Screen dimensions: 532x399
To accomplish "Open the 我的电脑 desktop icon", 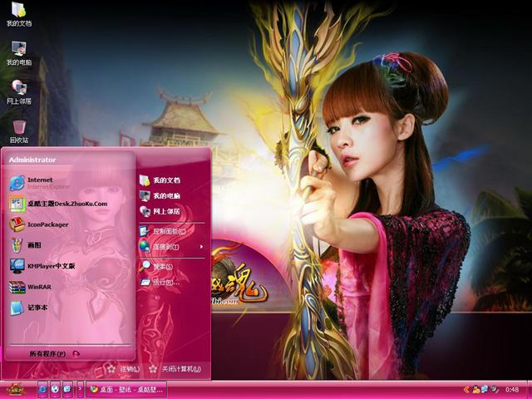I will coord(19,53).
